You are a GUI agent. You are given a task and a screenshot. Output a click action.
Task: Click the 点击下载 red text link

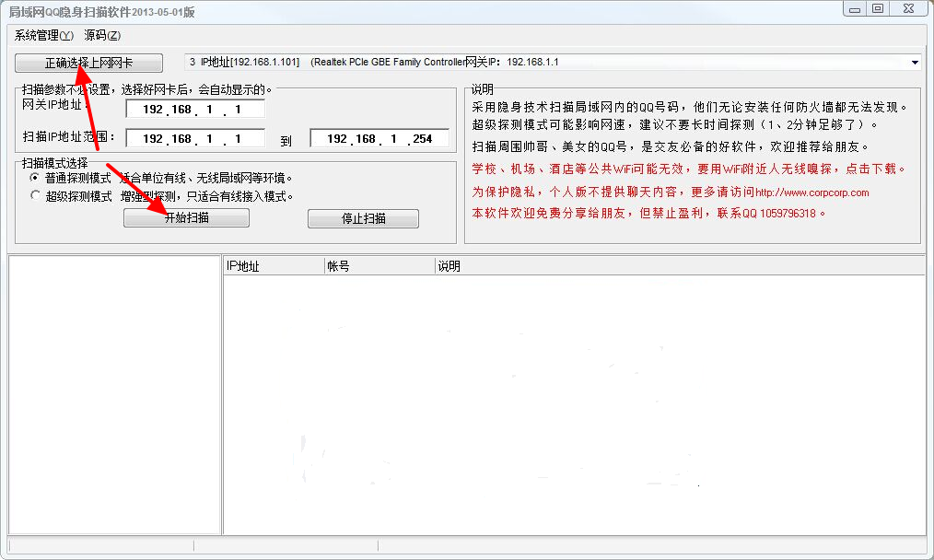870,169
